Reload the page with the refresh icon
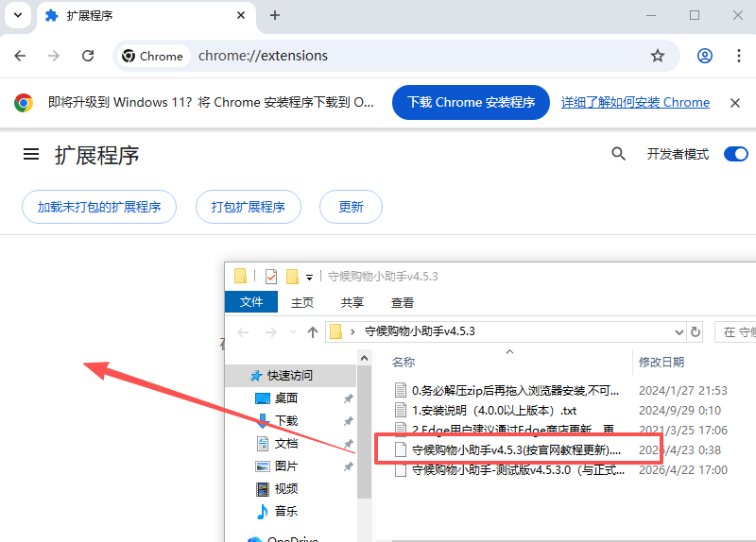Screen dimensions: 756x542 [88, 56]
